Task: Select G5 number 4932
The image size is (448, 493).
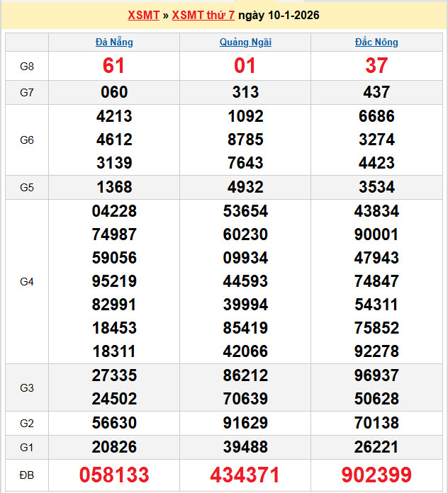Action: click(245, 187)
